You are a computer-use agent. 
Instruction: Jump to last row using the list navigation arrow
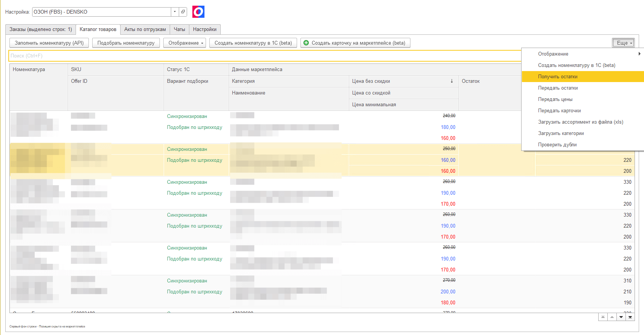tap(630, 317)
